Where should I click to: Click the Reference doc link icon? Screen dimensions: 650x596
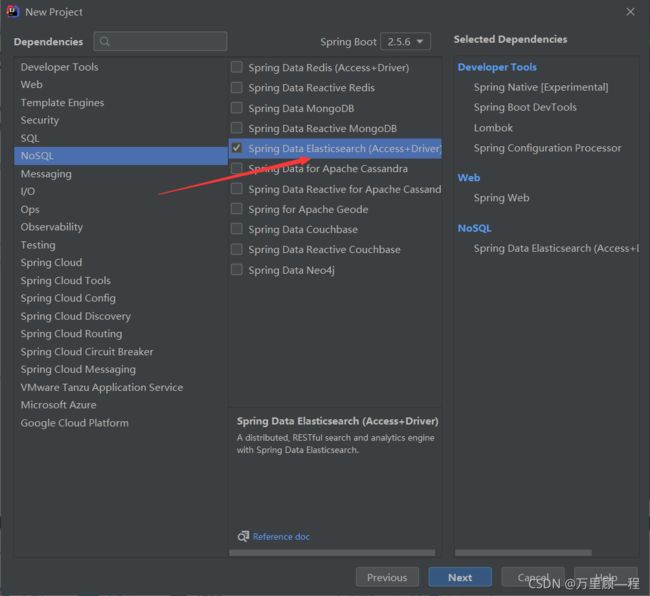tap(243, 536)
